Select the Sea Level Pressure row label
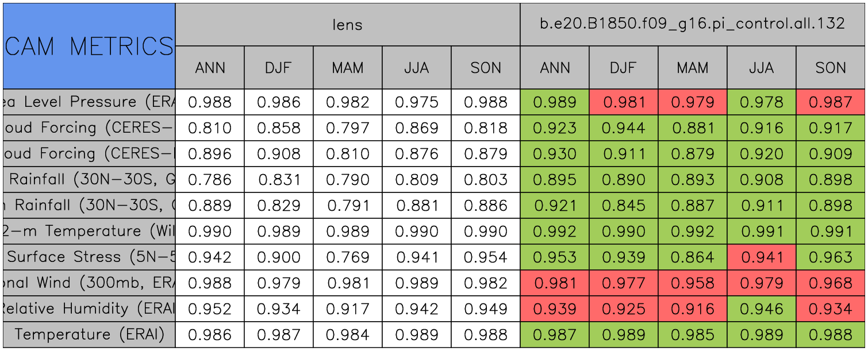The width and height of the screenshot is (868, 351). tap(89, 102)
